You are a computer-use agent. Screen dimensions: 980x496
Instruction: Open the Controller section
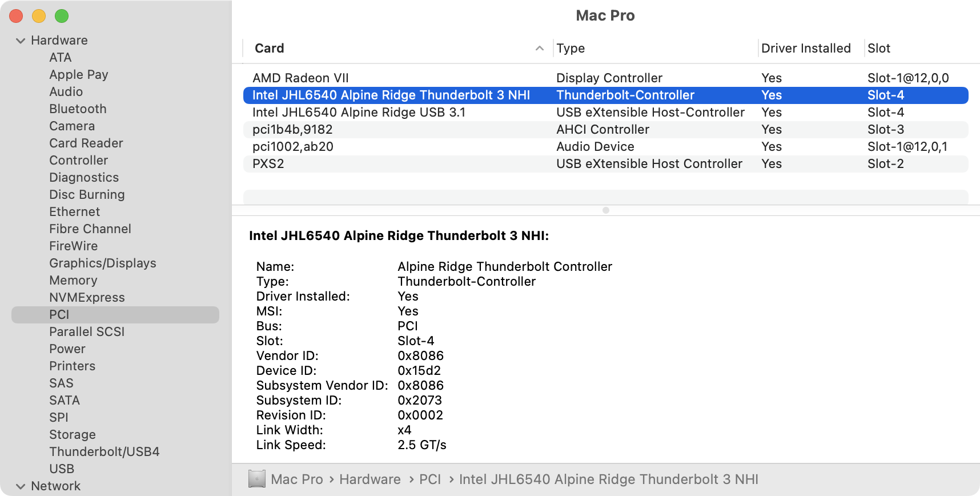tap(78, 161)
